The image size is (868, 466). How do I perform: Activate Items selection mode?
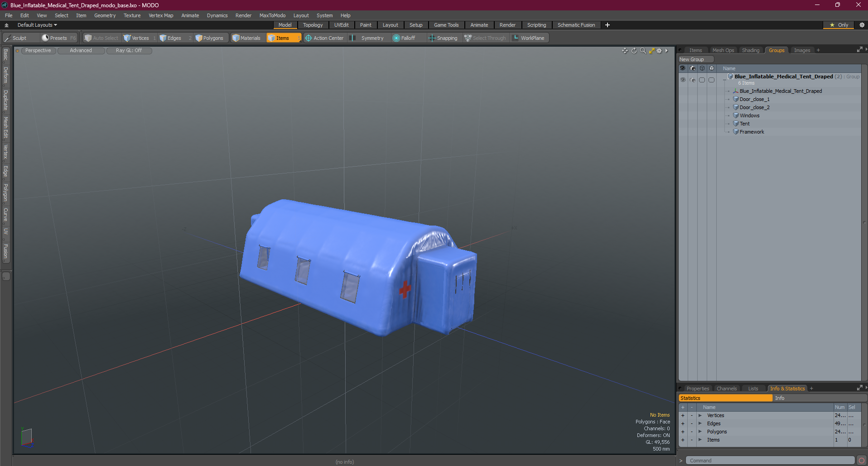coord(284,38)
